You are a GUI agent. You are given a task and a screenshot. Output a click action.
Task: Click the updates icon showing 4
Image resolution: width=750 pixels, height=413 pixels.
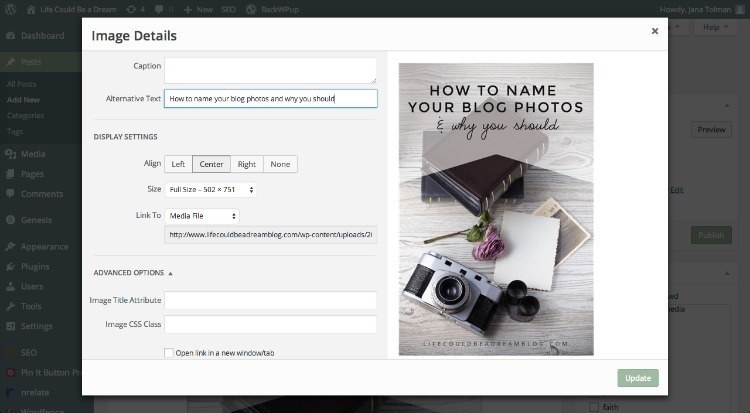click(x=135, y=10)
